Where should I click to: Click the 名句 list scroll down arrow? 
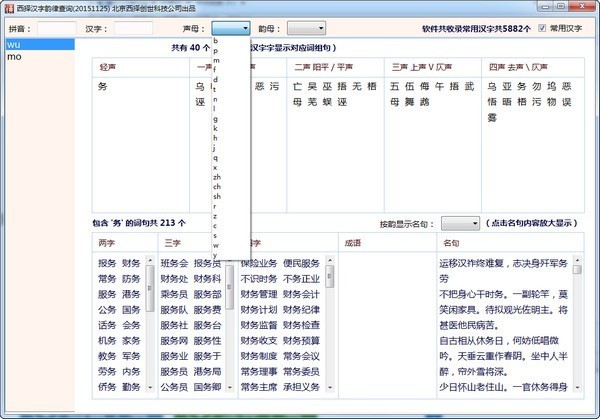click(577, 387)
